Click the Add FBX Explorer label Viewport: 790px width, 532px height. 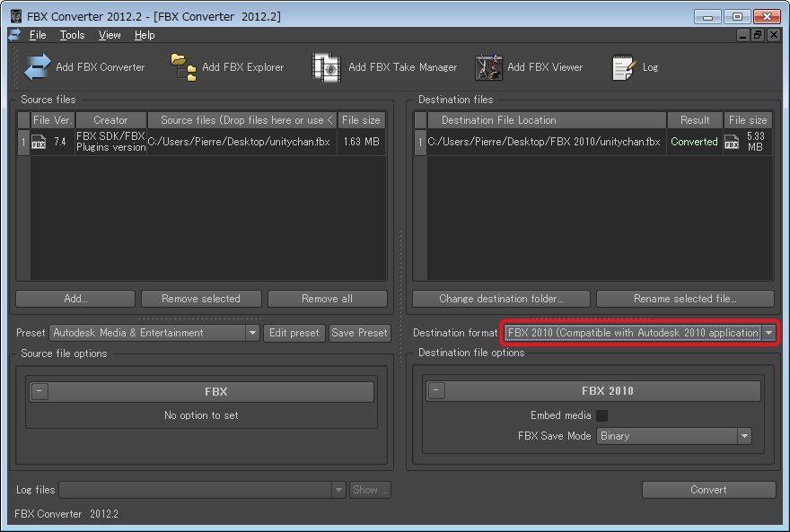point(243,67)
